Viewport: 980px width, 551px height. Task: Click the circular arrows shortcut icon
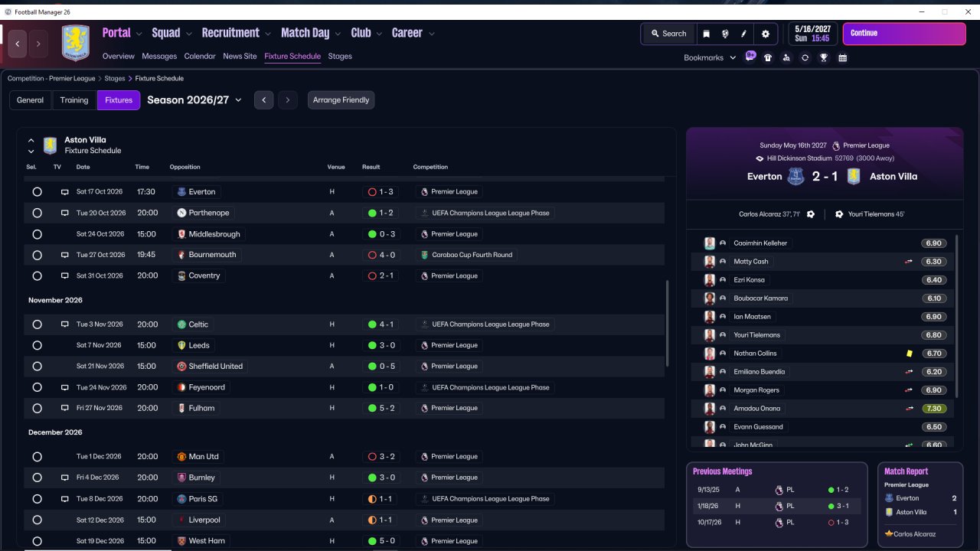[805, 57]
